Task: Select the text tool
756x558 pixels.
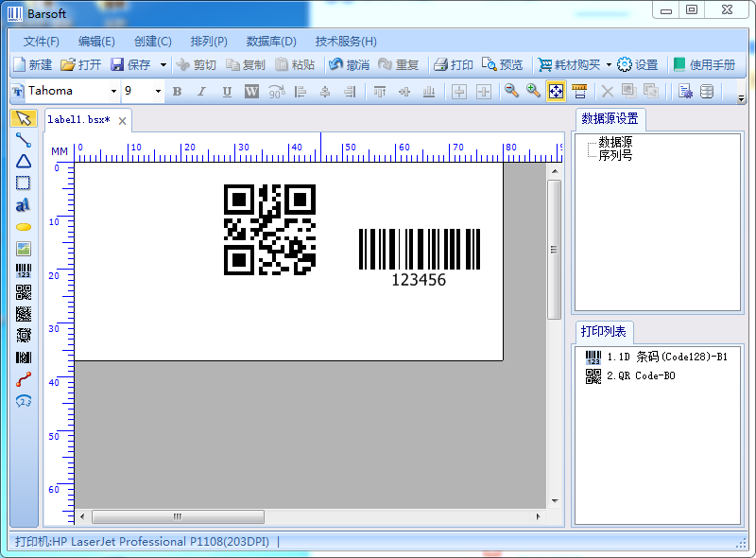Action: click(x=23, y=204)
